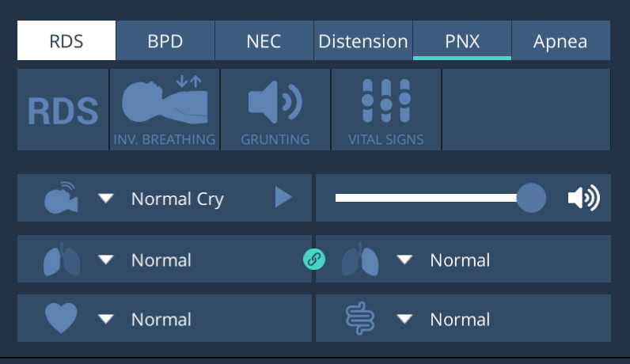Mute the volume speaker icon
Image resolution: width=630 pixels, height=364 pixels.
coord(583,198)
